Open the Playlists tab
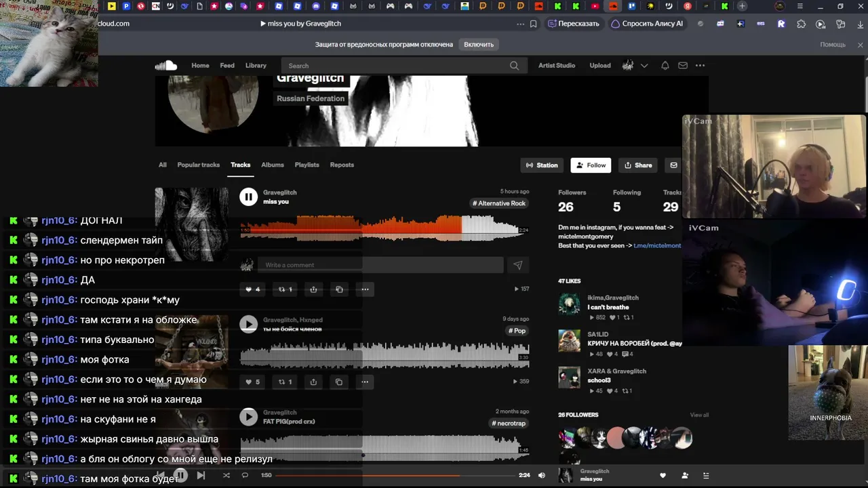 pyautogui.click(x=307, y=165)
